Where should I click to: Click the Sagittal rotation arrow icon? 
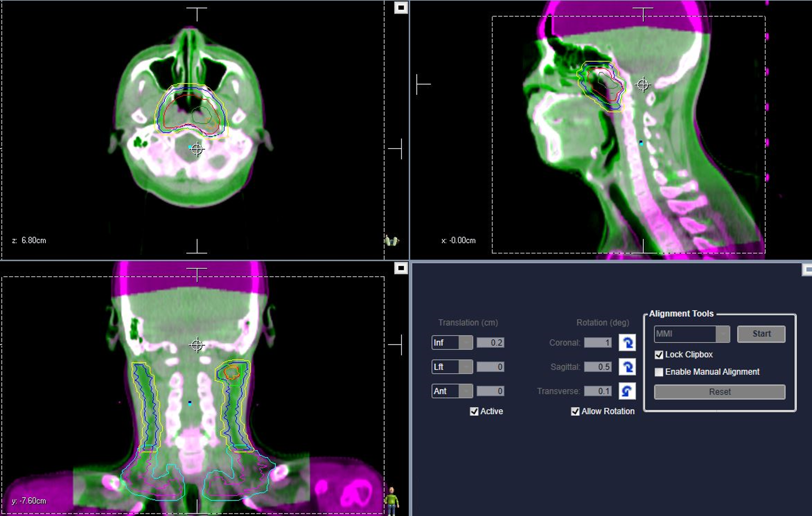[627, 367]
